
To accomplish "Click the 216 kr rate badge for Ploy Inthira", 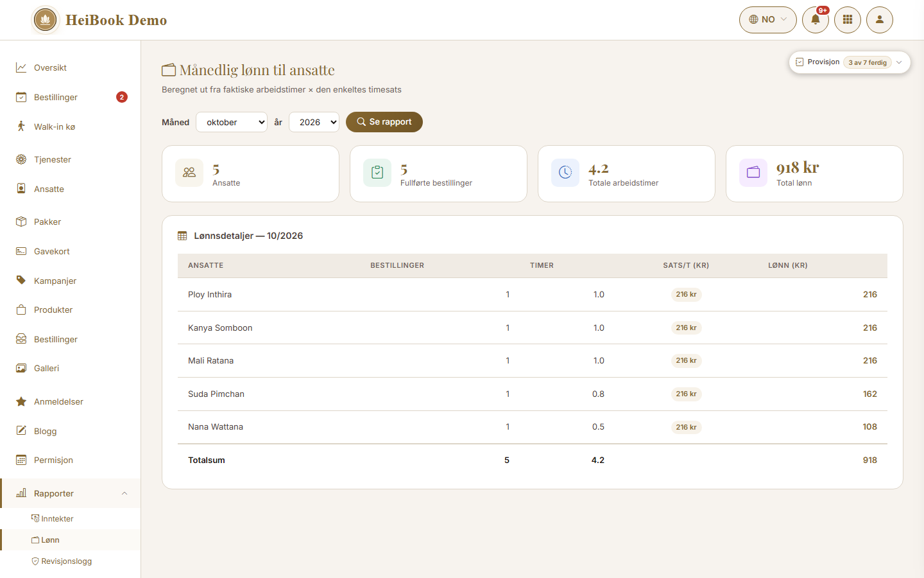I will 686,295.
